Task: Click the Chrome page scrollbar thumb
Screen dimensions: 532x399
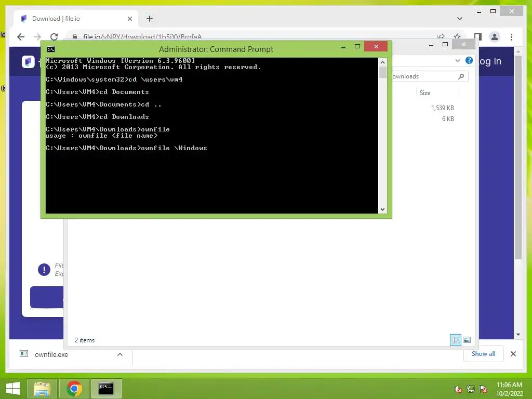Action: pos(518,157)
